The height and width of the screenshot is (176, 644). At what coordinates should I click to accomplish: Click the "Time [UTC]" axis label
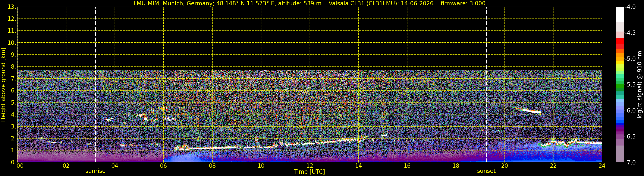(310, 172)
